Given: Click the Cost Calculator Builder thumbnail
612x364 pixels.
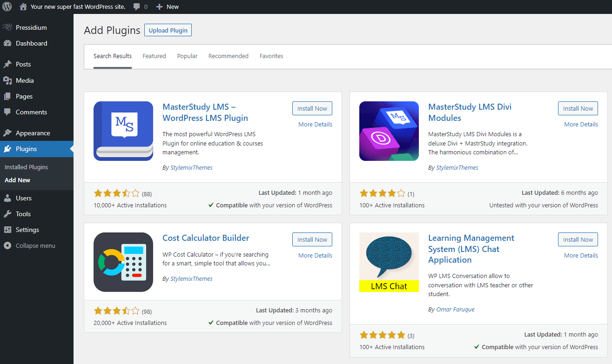Looking at the screenshot, I should (123, 262).
